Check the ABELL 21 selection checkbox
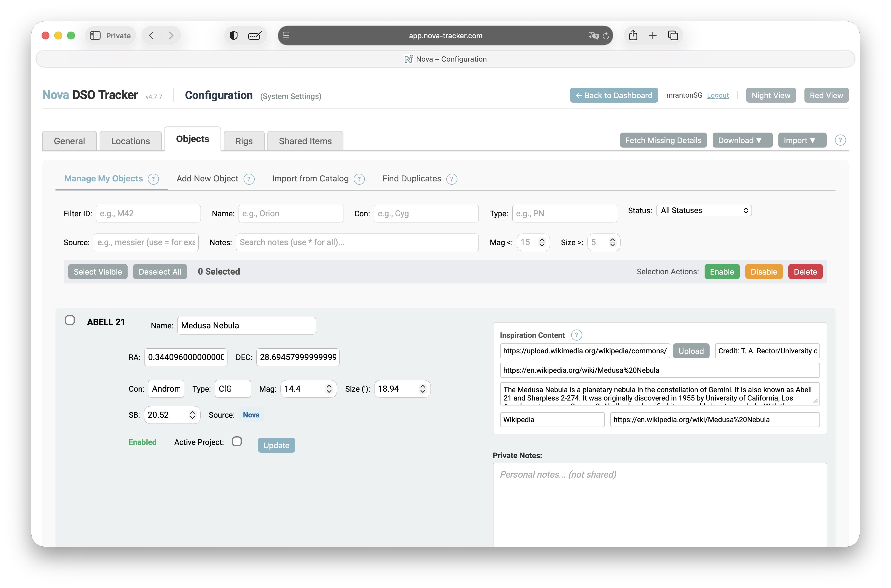This screenshot has width=891, height=588. [70, 320]
